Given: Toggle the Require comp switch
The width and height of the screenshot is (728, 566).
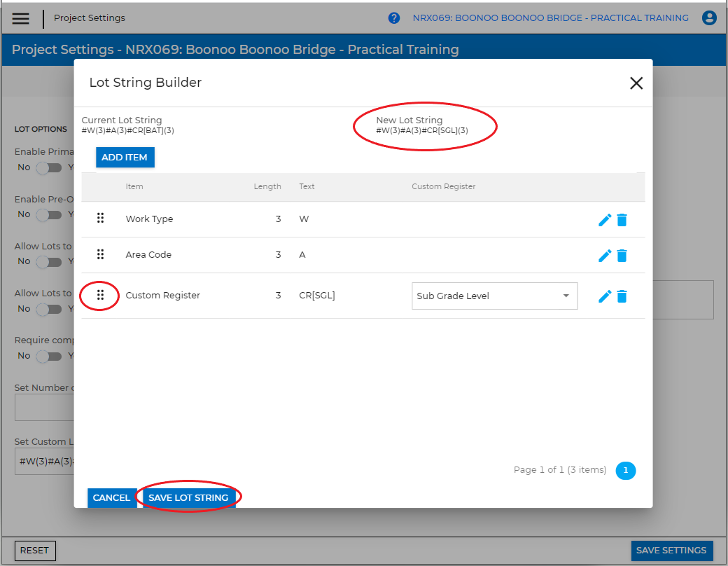Looking at the screenshot, I should [48, 357].
